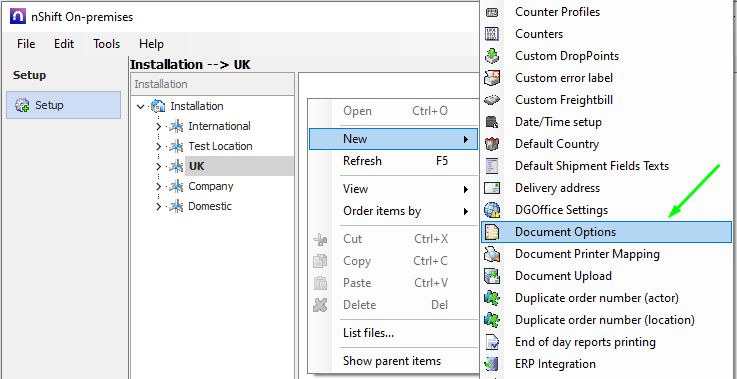Select Date/Time setup entry

point(606,122)
